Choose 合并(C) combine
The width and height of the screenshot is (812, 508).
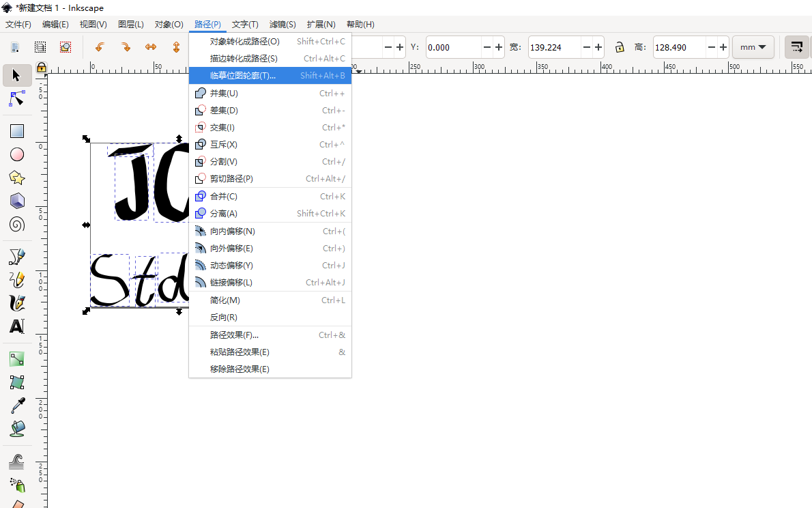(270, 197)
